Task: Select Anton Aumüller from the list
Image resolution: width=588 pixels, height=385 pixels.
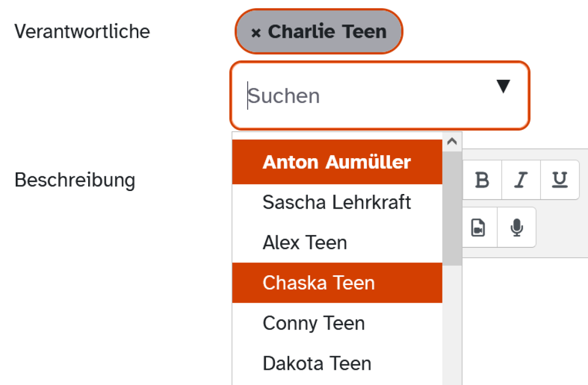Action: point(337,162)
